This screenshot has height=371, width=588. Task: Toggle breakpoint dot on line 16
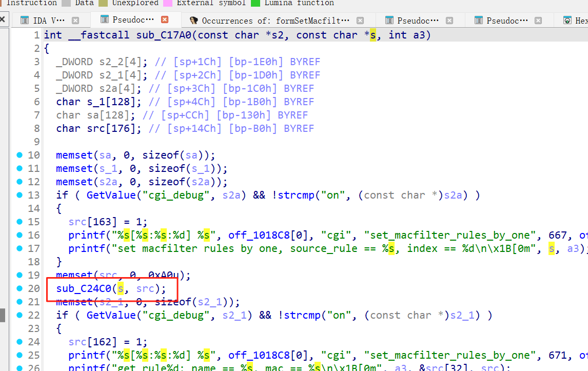tap(19, 235)
